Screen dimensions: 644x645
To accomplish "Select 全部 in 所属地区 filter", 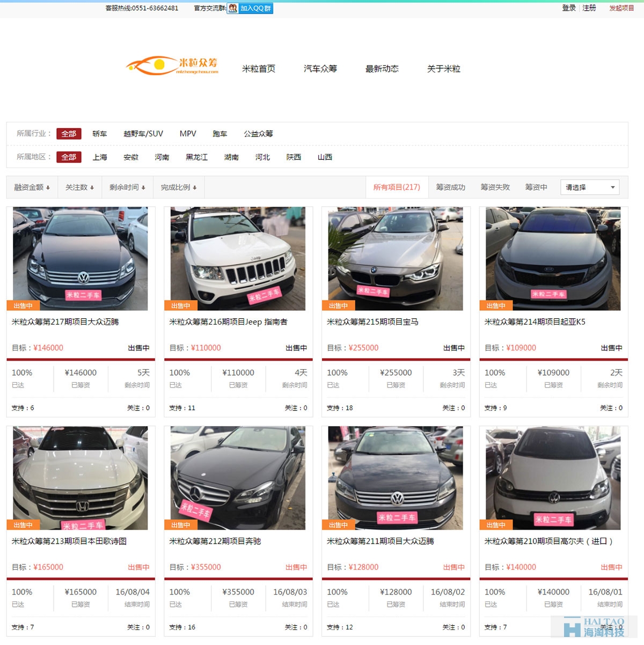I will 69,157.
